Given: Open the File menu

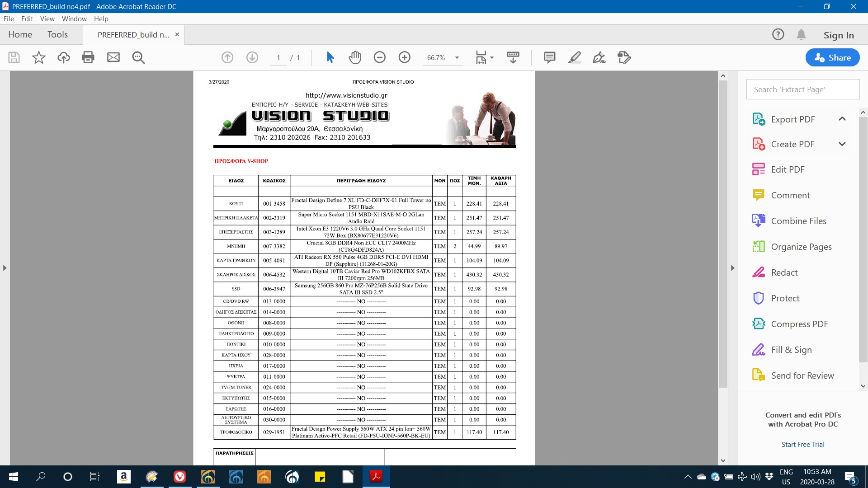Looking at the screenshot, I should point(9,19).
